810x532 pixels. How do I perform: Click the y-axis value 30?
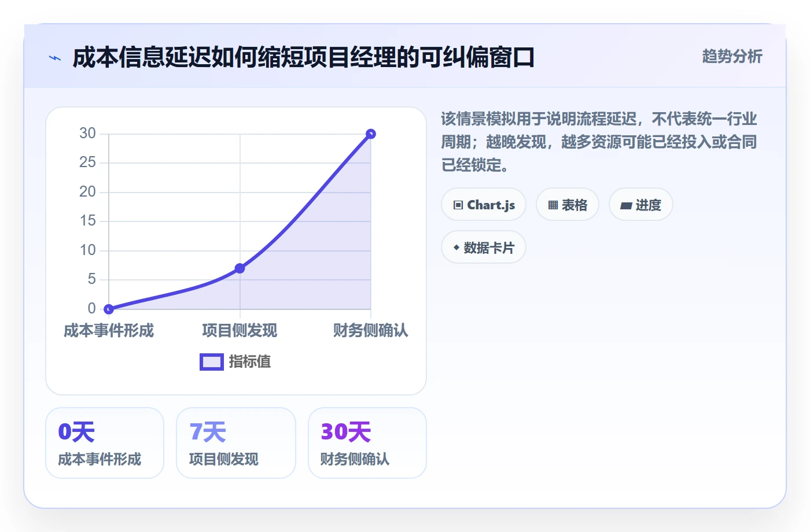[x=88, y=134]
